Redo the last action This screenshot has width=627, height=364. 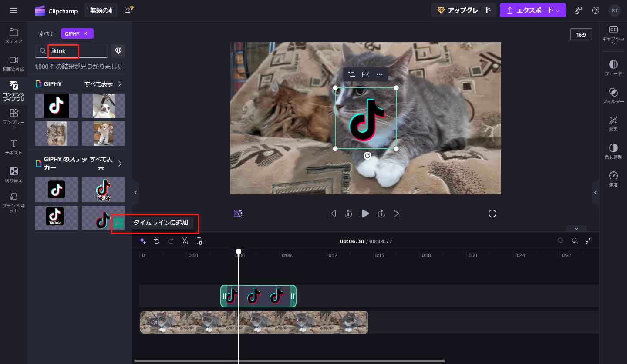point(171,241)
